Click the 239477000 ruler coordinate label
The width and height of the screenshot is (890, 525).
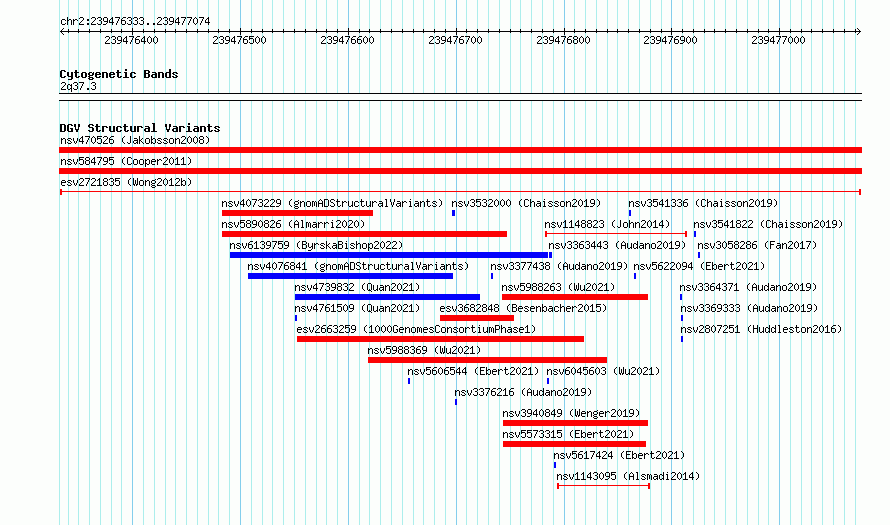[x=778, y=40]
